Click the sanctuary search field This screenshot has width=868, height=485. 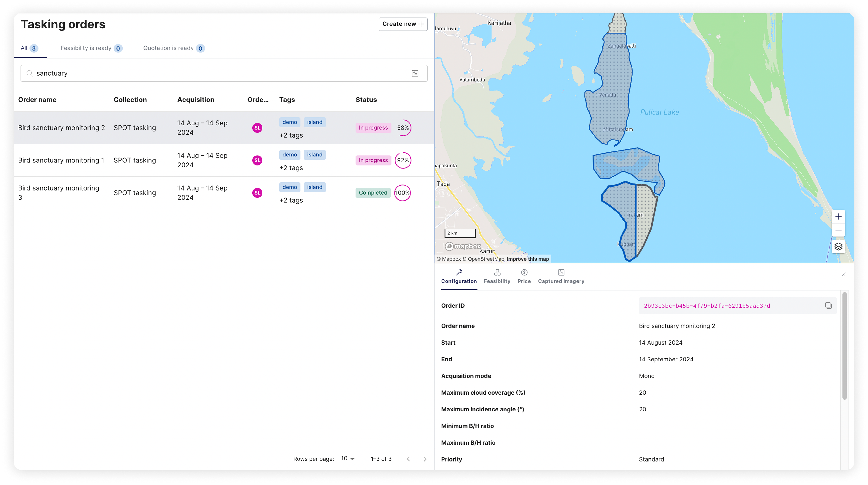coord(224,73)
